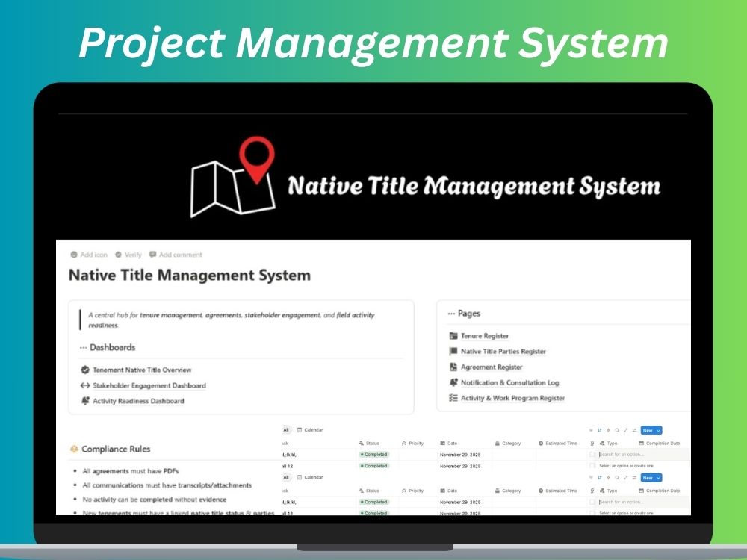Open the New button dropdown arrow in lower table
Screen dimensions: 747x560
click(658, 478)
